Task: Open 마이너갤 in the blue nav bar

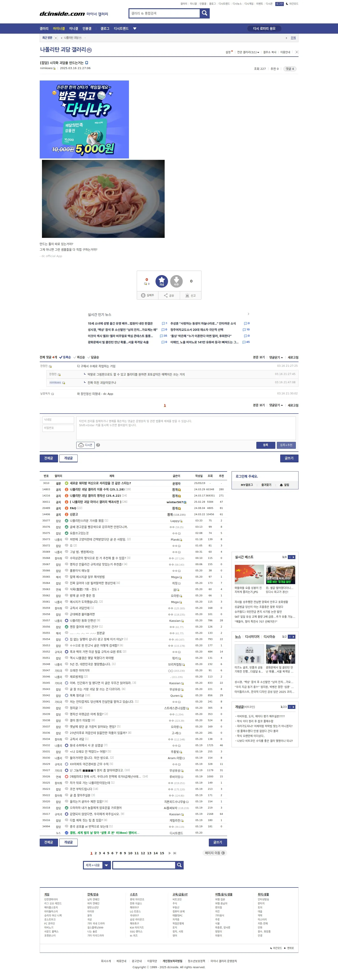Action: click(59, 29)
